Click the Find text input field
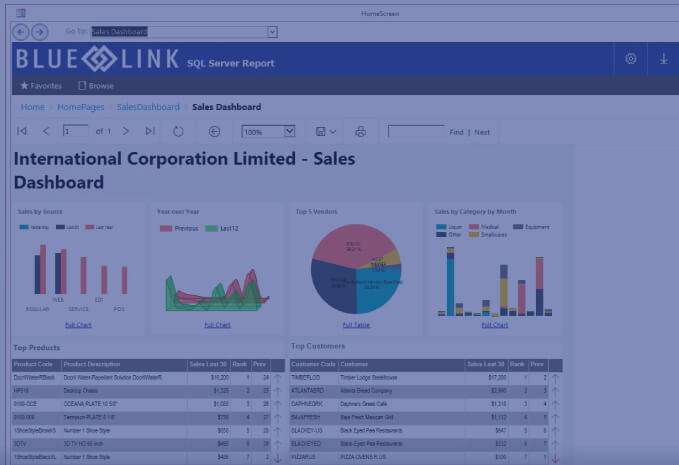 [415, 131]
